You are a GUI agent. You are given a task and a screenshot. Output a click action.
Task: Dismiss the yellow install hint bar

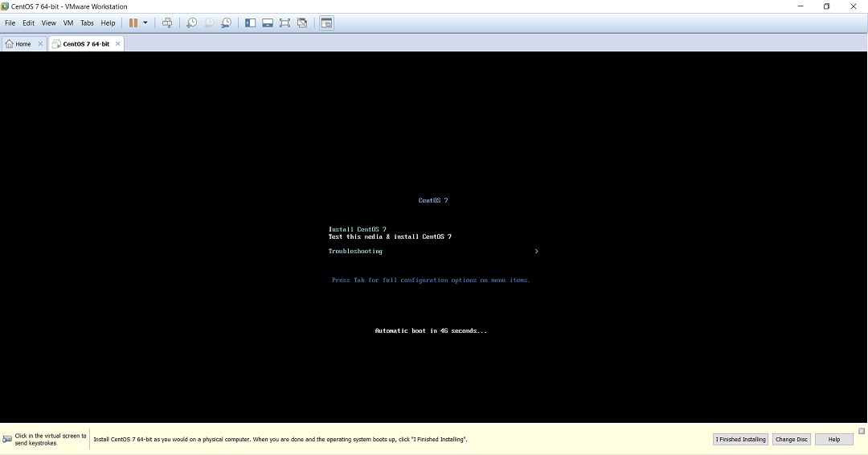pyautogui.click(x=862, y=431)
